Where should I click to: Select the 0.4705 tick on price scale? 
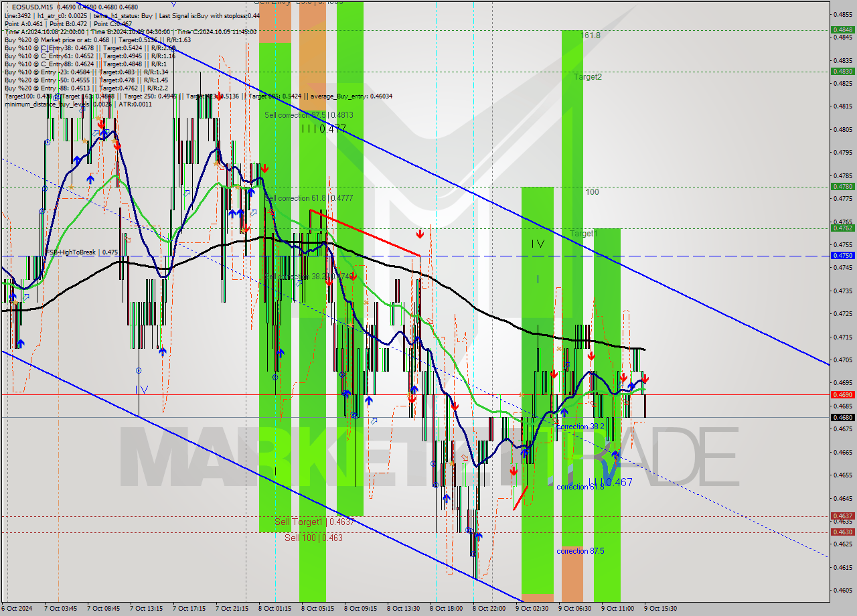point(843,360)
